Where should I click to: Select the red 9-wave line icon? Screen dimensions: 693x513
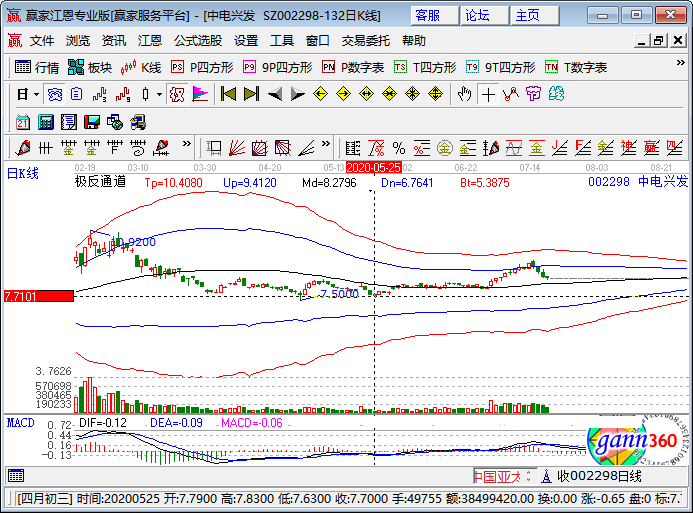(x=122, y=94)
